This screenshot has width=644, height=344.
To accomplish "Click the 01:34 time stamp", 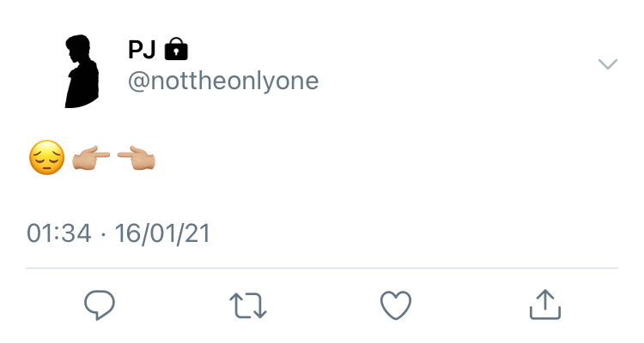I will 58,233.
